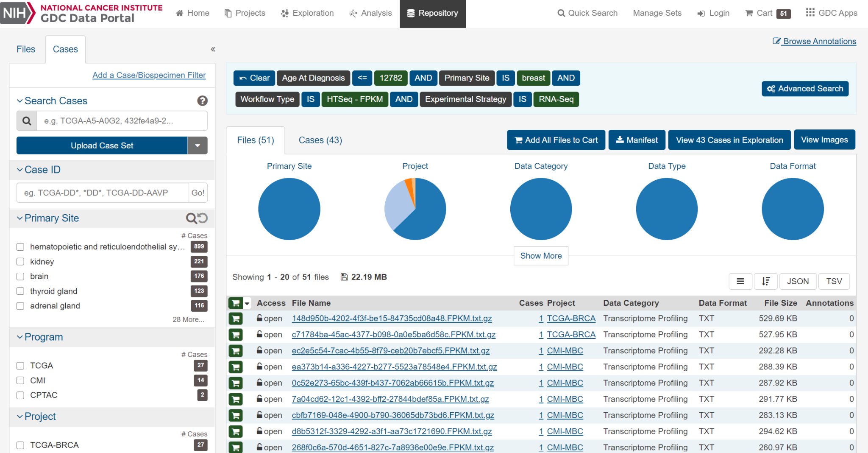Open the Exploration menu in the top navigation
This screenshot has height=453, width=868.
click(x=307, y=13)
